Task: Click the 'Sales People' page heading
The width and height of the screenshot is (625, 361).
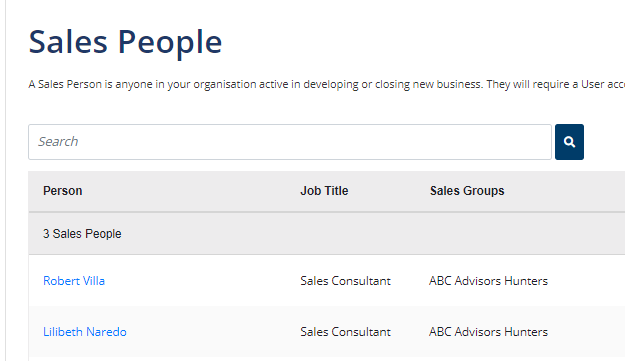Action: coord(125,42)
